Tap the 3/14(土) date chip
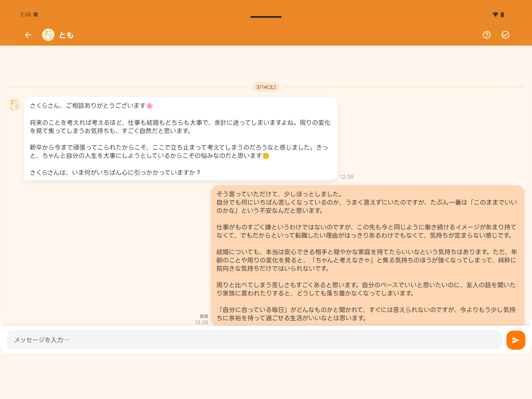532x399 pixels. point(266,87)
